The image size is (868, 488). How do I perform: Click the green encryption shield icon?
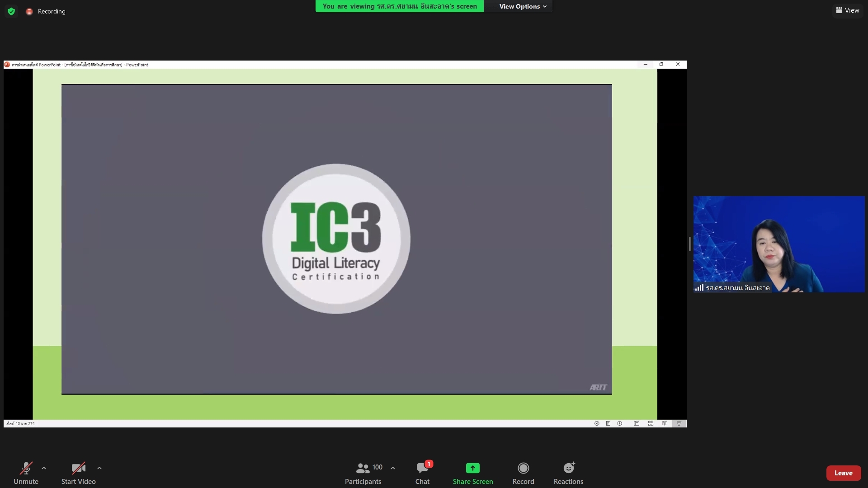[11, 11]
